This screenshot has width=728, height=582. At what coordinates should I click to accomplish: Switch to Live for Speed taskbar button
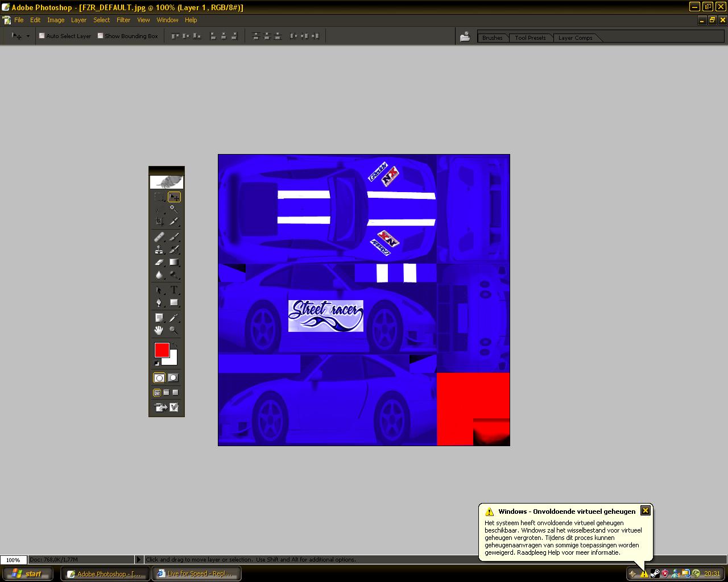pos(196,574)
